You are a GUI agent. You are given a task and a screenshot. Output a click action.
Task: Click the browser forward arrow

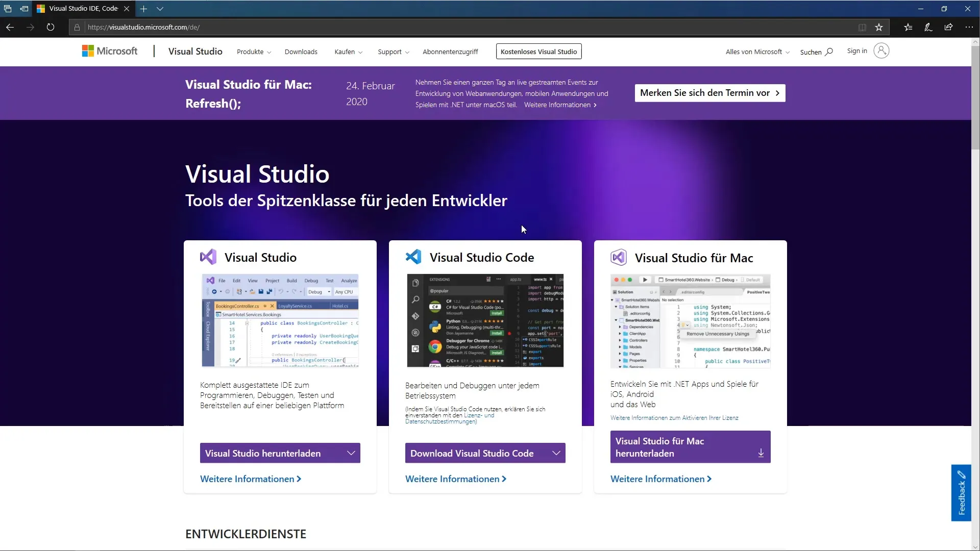(x=30, y=27)
